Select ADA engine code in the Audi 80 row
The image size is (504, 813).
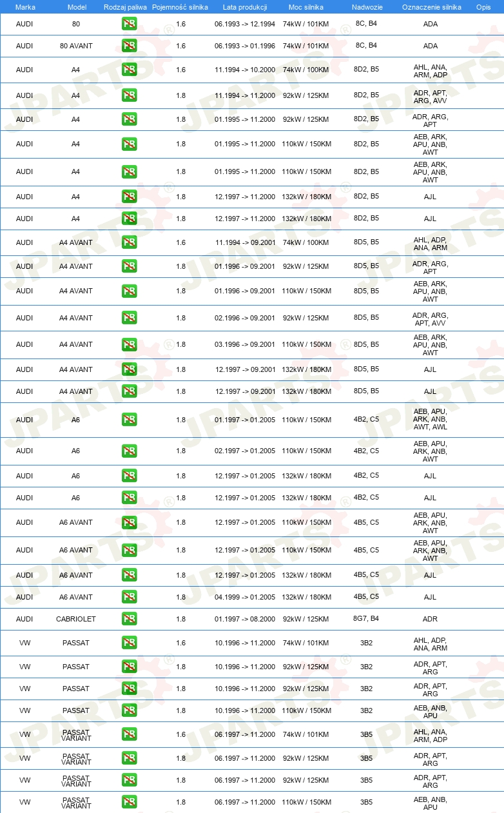(430, 24)
